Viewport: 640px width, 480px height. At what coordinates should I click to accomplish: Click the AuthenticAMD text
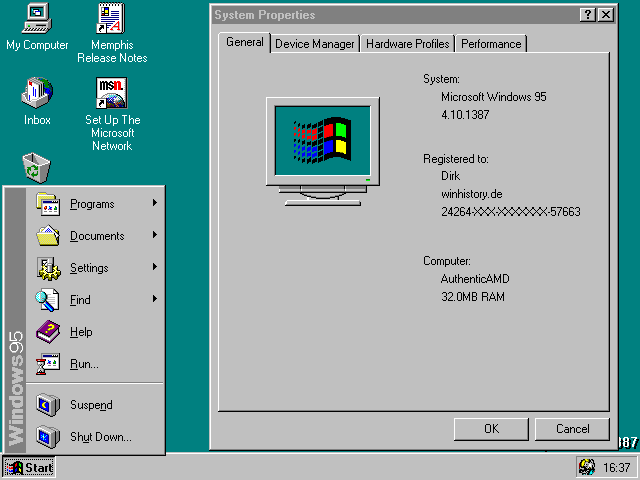tap(475, 279)
